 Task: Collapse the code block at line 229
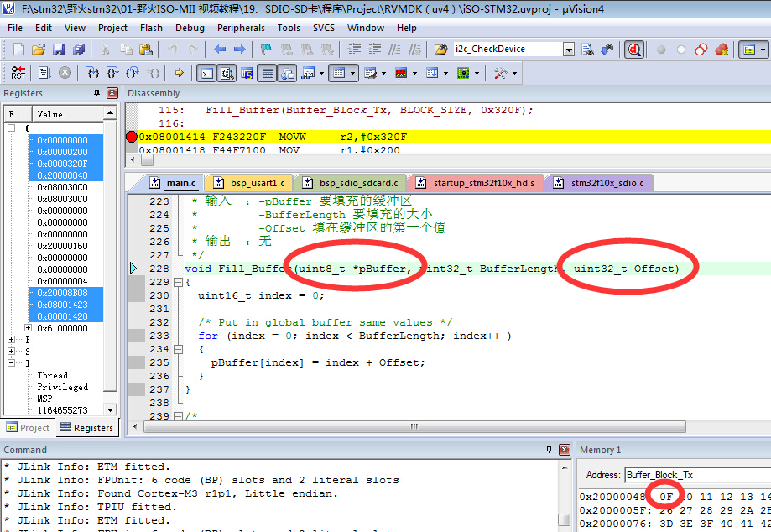tap(177, 283)
